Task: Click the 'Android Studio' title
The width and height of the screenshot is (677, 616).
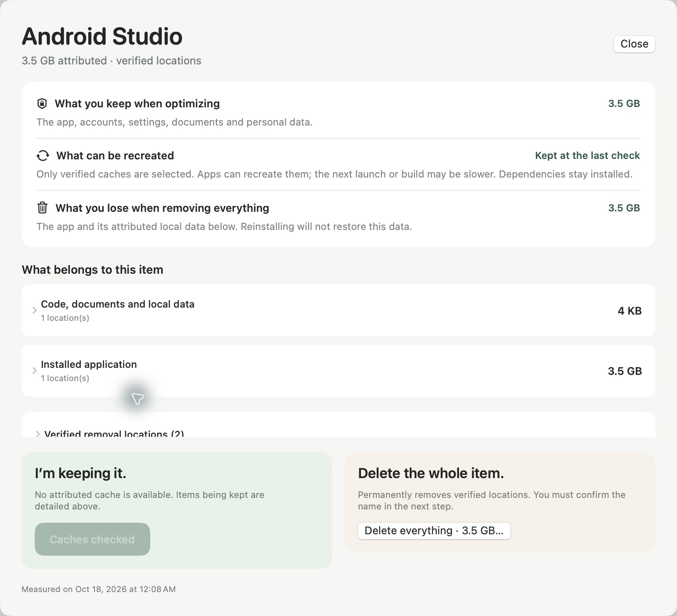Action: pos(102,36)
